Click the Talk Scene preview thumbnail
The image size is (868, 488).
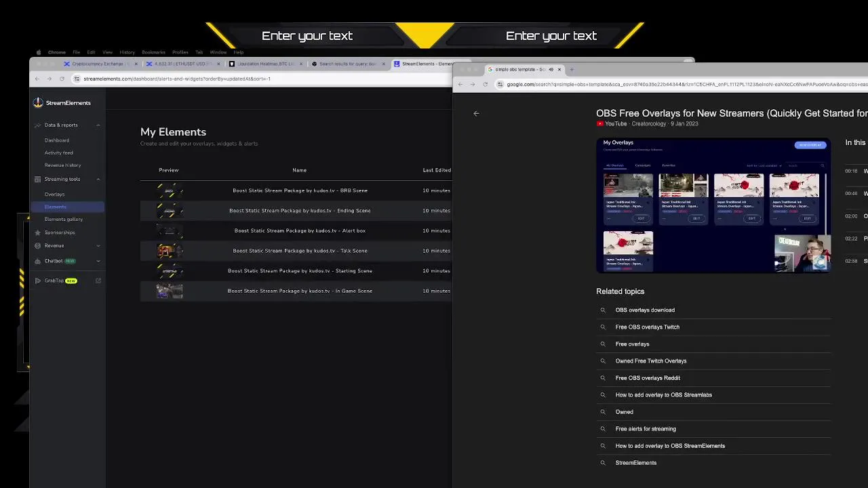click(170, 251)
